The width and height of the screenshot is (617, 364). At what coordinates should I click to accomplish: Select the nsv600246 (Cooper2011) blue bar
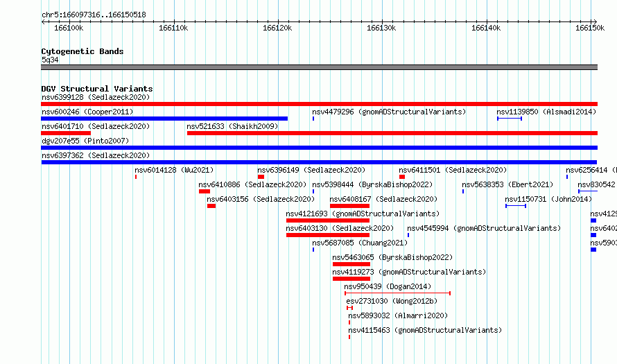(x=164, y=119)
